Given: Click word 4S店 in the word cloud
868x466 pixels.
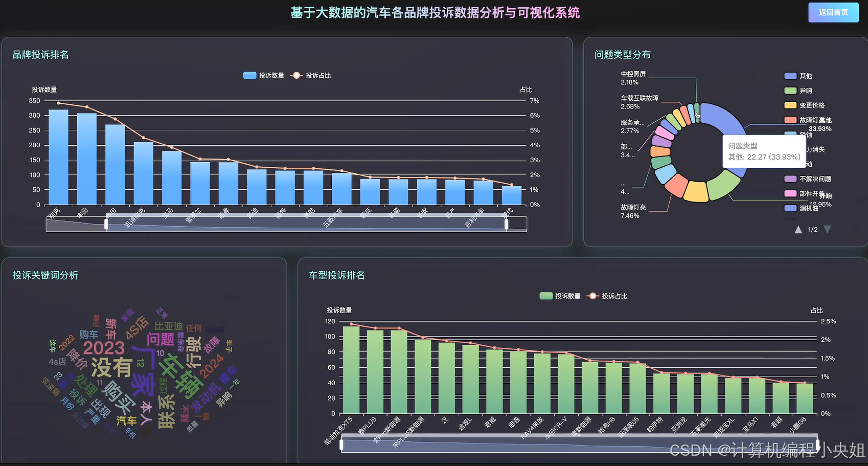Looking at the screenshot, I should 136,327.
